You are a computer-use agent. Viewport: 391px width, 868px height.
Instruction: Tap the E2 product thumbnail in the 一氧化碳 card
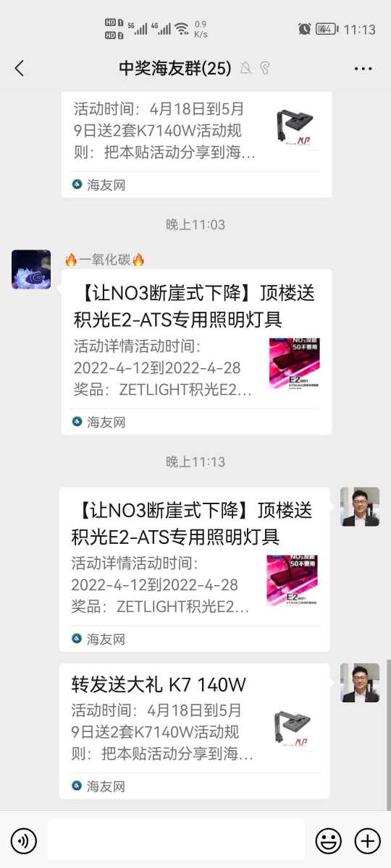click(295, 363)
